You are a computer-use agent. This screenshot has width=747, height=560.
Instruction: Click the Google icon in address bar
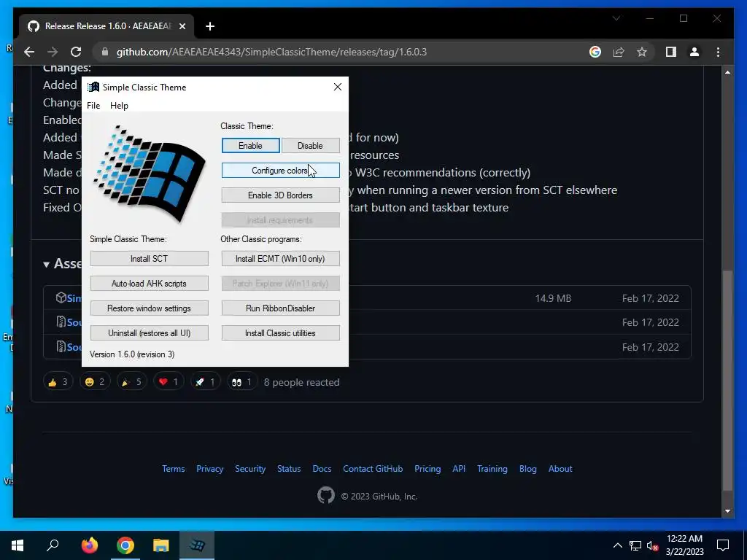(595, 52)
